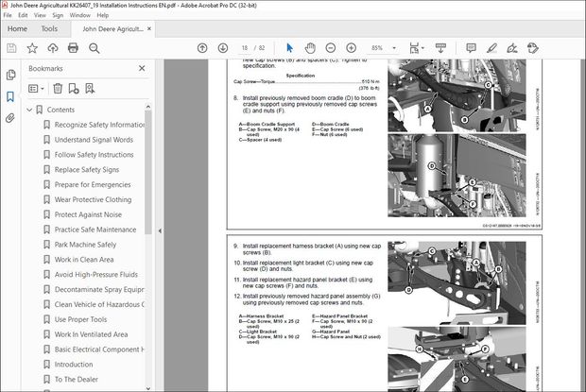Open Follow Safety Instructions bookmark

click(94, 155)
